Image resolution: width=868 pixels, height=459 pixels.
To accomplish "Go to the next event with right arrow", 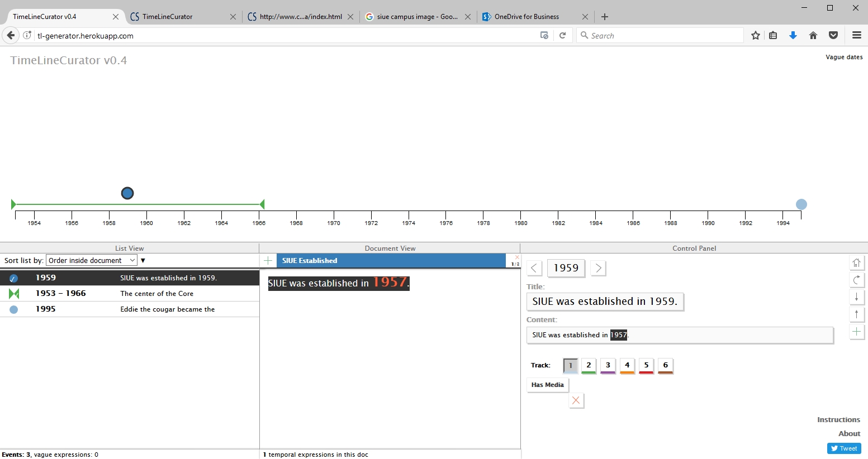I will coord(598,268).
